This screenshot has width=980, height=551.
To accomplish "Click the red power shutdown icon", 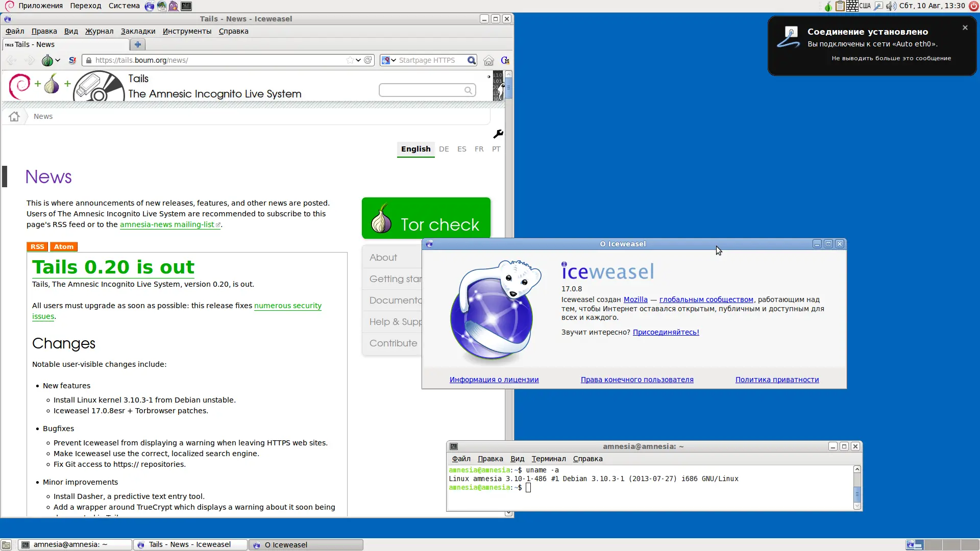I will point(973,6).
